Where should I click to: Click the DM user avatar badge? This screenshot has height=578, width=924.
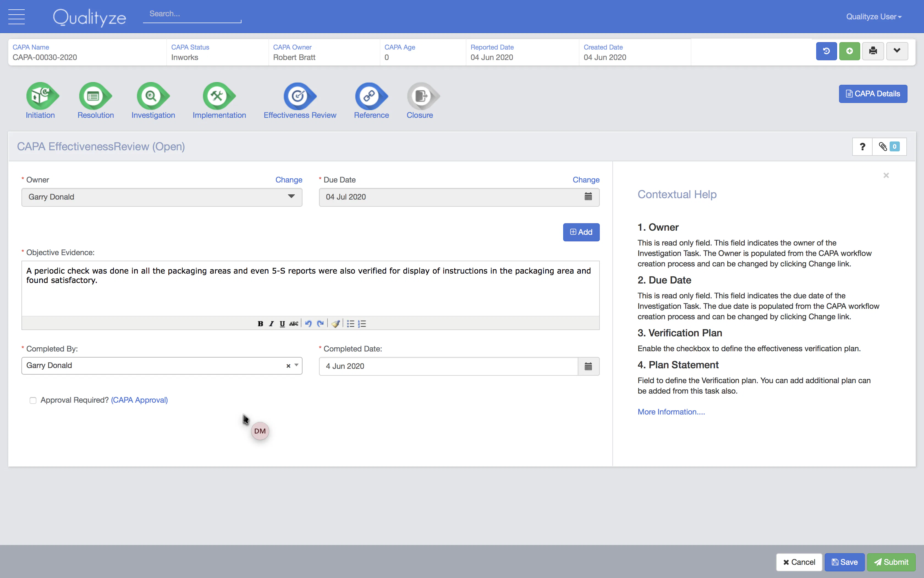tap(260, 431)
